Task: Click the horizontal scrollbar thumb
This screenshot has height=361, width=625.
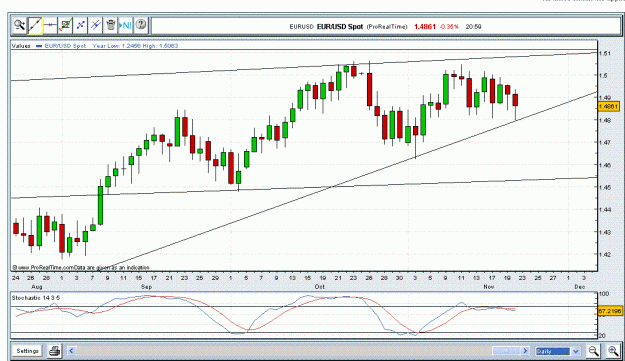Action: (x=506, y=351)
